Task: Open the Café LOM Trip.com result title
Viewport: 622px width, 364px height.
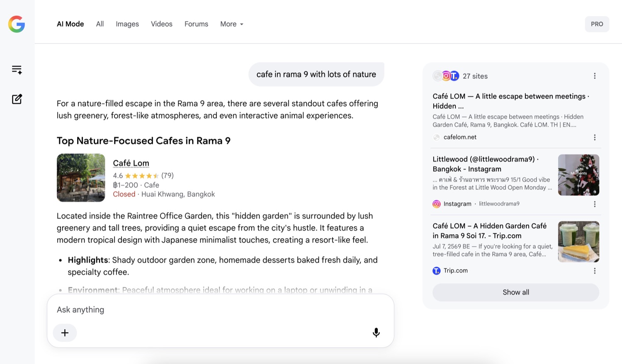Action: tap(490, 231)
